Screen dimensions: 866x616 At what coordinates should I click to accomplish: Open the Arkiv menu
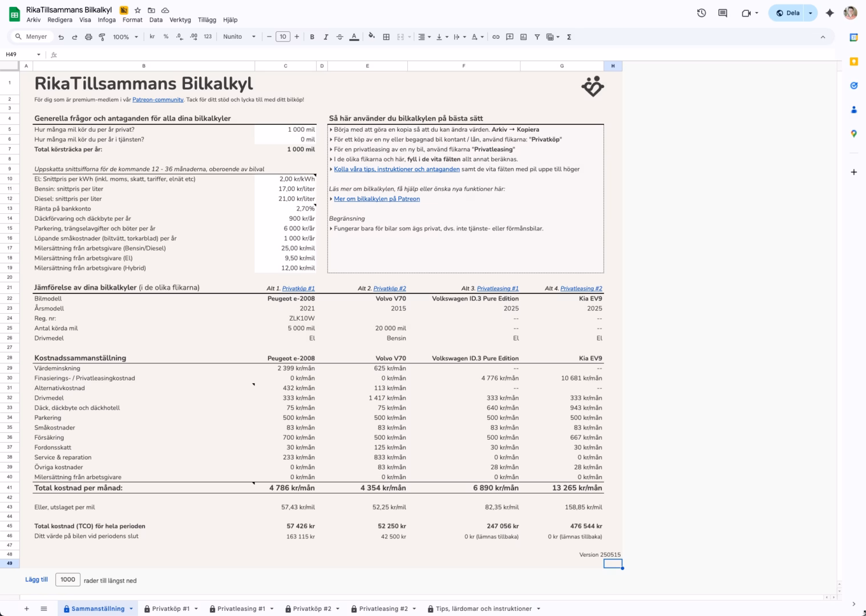pyautogui.click(x=34, y=20)
